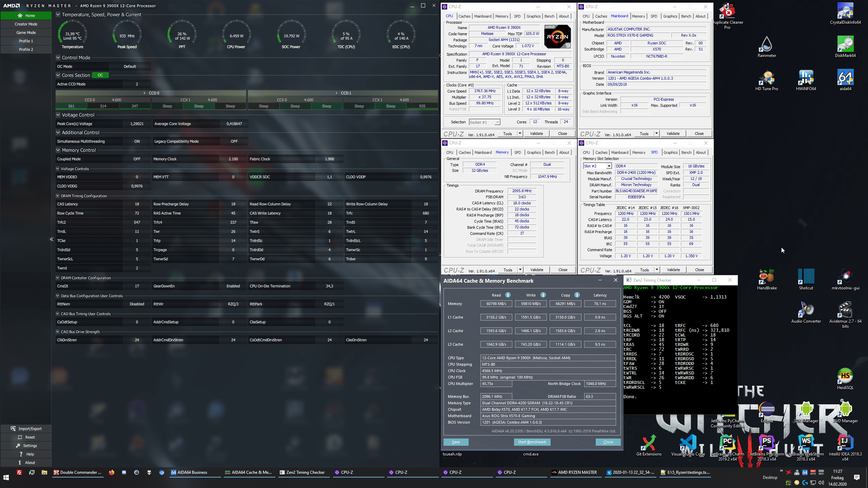Expand the CCD 0 chevron
Screen dimensions: 868x488
144,93
